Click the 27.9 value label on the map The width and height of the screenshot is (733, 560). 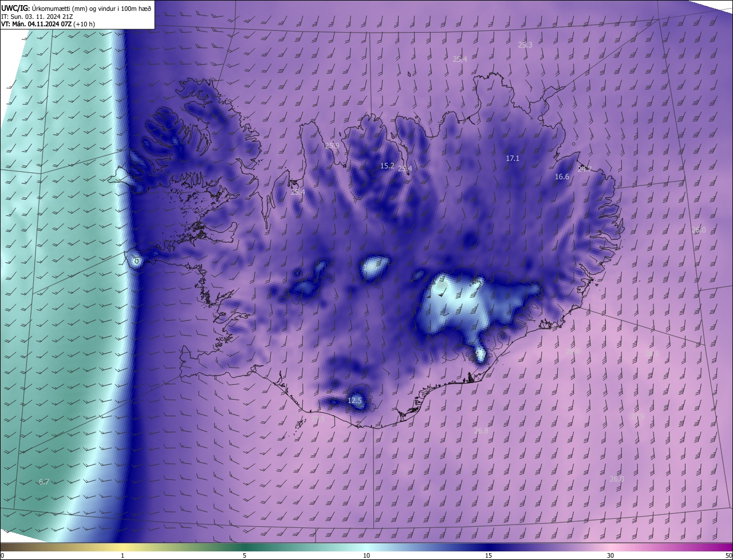[637, 417]
